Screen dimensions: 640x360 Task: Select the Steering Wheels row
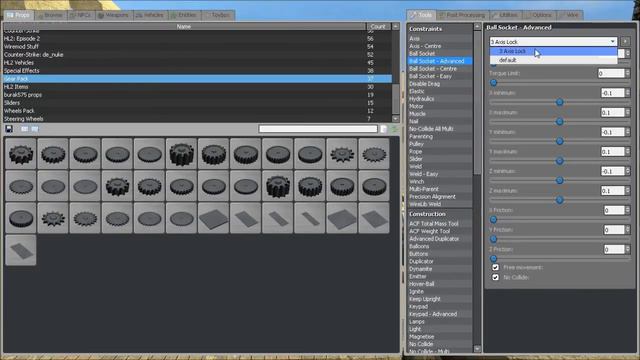coord(197,119)
